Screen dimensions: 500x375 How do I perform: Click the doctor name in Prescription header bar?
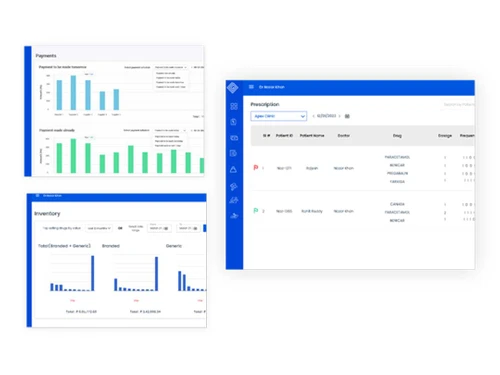coord(272,87)
